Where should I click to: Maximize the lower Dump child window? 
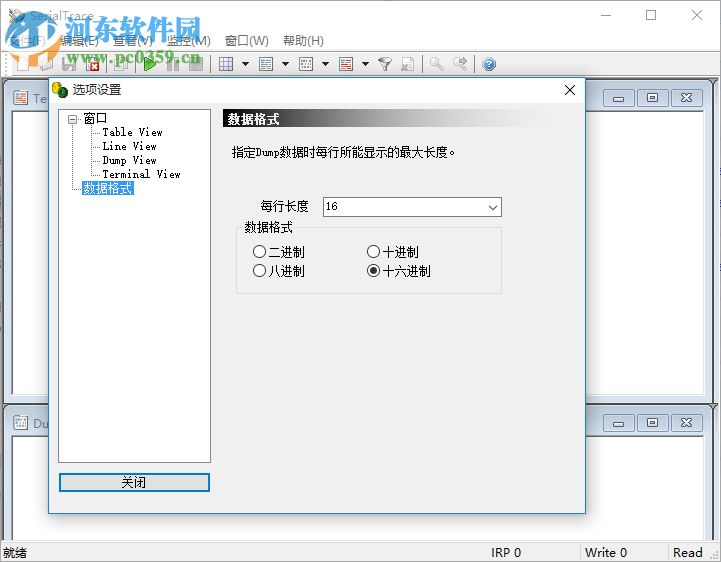click(652, 423)
